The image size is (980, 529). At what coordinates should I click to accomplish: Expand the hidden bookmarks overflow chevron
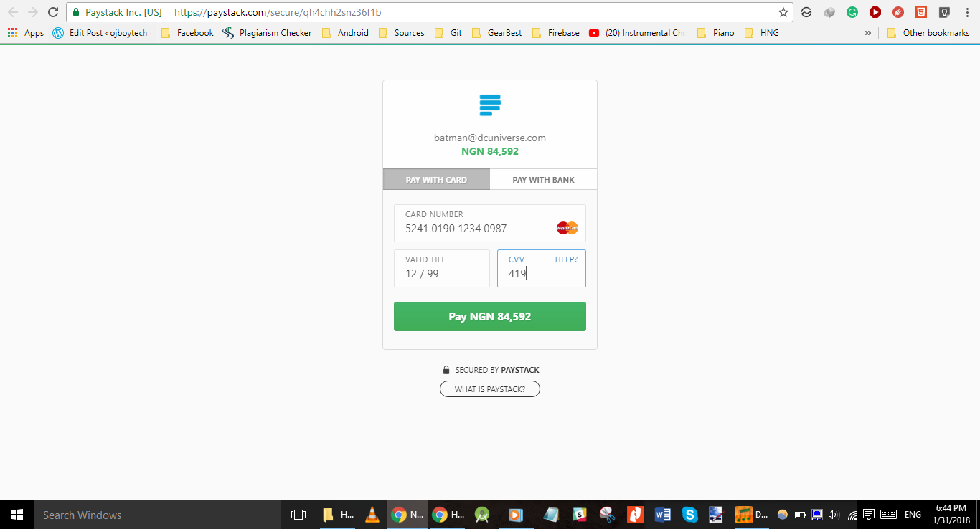point(867,33)
